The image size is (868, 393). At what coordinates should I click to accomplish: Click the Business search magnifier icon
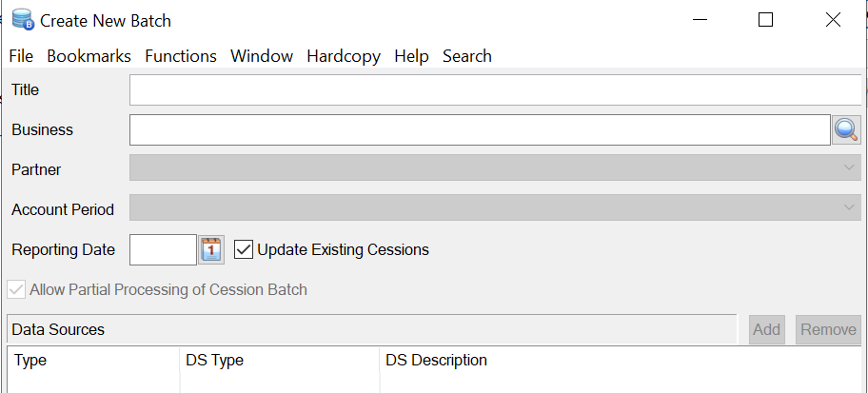tap(846, 129)
